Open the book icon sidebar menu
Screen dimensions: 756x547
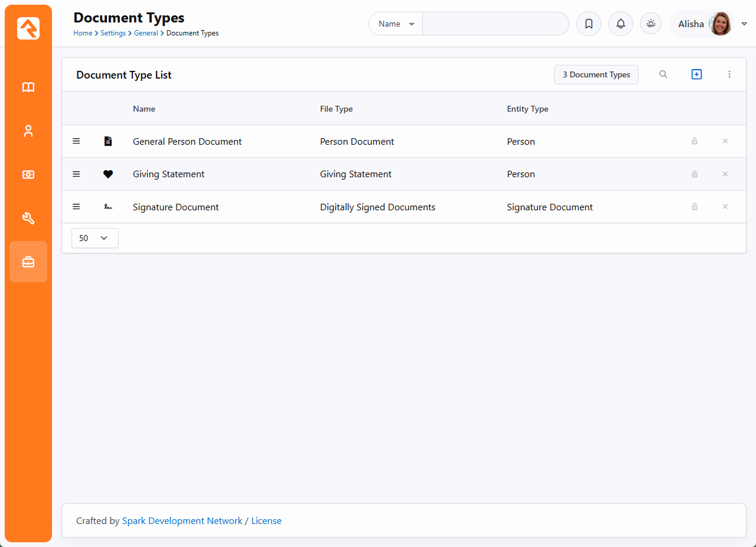(28, 87)
